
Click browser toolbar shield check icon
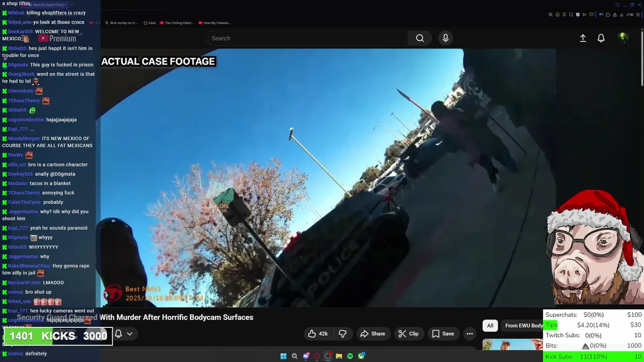click(x=578, y=15)
